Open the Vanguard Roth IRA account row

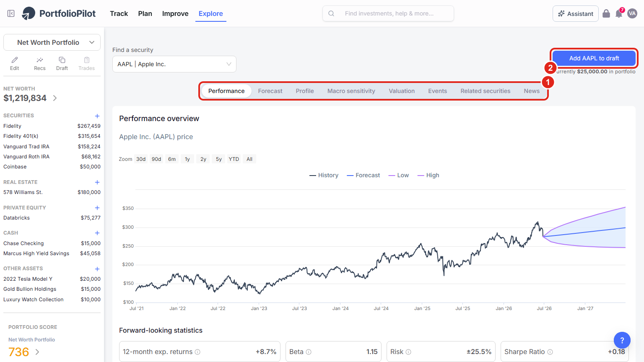coord(52,157)
